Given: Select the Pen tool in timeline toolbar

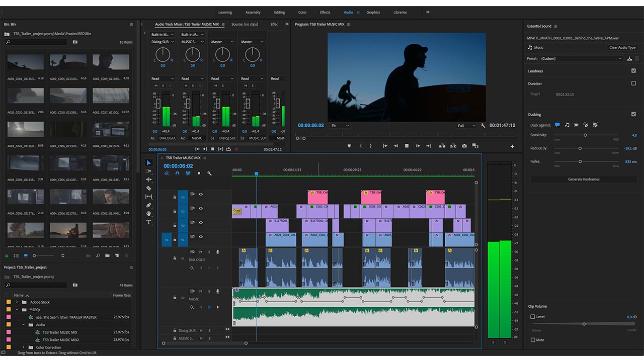Looking at the screenshot, I should 149,205.
